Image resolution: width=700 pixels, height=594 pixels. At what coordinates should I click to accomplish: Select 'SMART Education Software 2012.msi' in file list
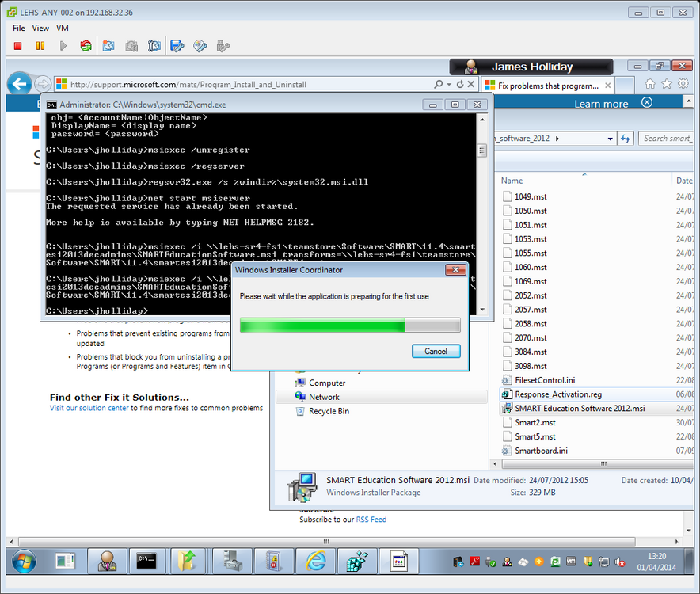point(596,408)
